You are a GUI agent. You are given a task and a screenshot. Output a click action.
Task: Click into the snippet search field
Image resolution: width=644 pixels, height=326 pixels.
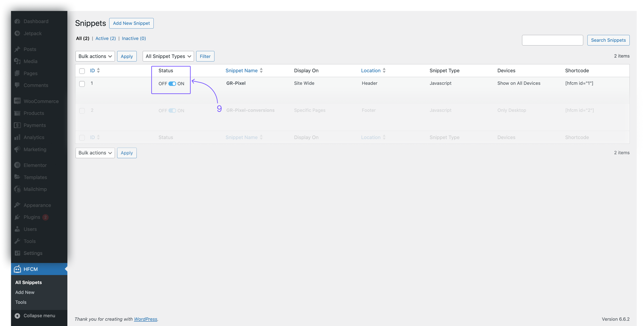[552, 40]
